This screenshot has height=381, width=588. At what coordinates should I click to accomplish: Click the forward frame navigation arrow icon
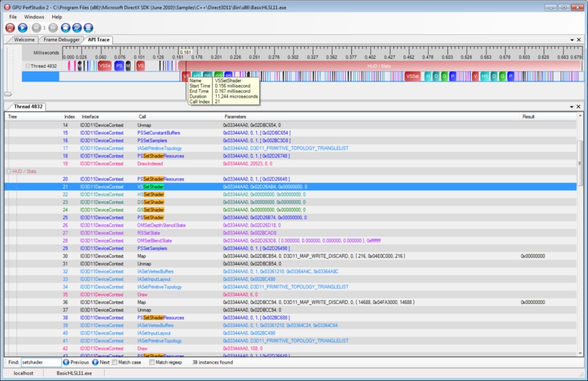(x=52, y=27)
